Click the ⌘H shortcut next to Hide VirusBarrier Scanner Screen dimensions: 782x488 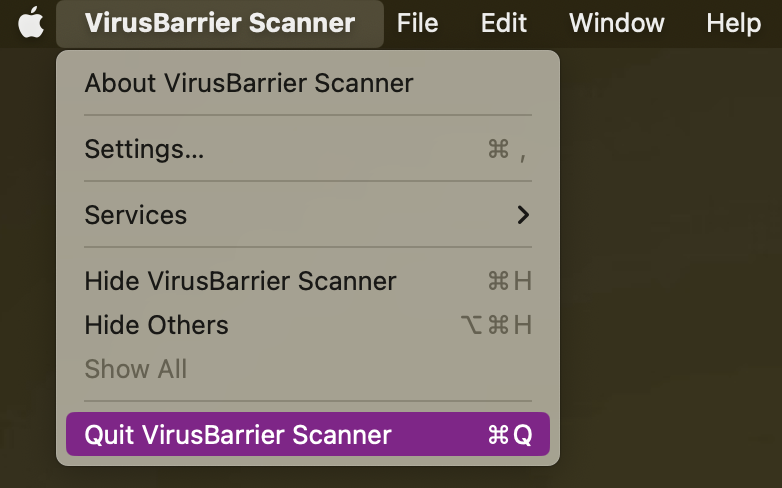[510, 281]
